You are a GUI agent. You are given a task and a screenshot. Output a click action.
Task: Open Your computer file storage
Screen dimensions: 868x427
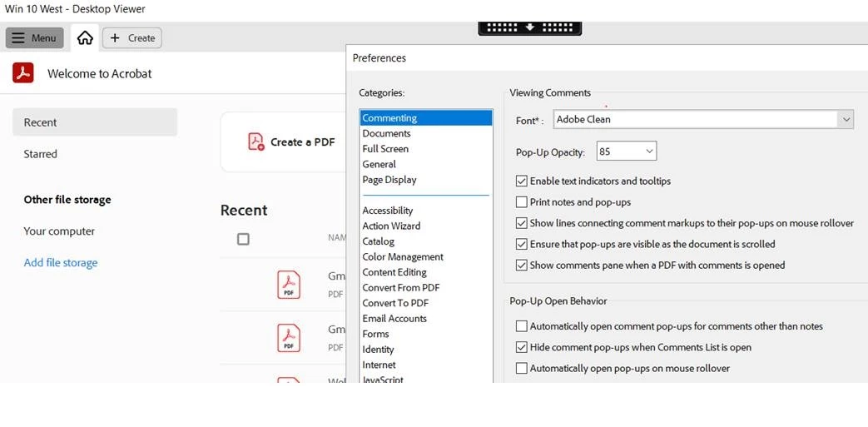coord(59,231)
